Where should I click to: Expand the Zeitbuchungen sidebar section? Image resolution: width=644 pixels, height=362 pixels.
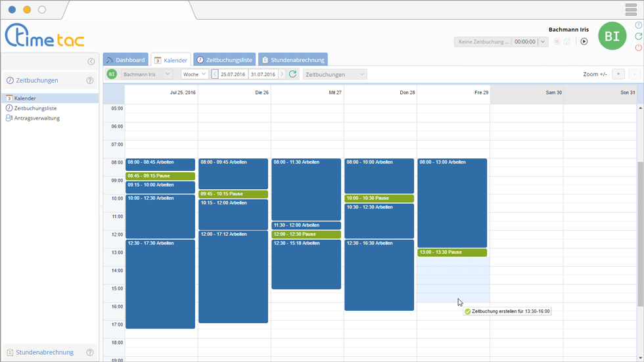coord(37,80)
